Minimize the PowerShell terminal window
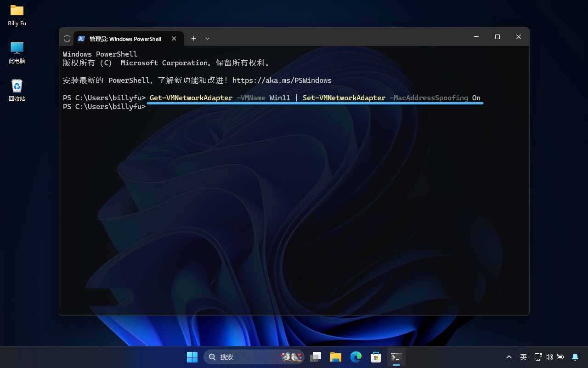The image size is (588, 368). [476, 37]
